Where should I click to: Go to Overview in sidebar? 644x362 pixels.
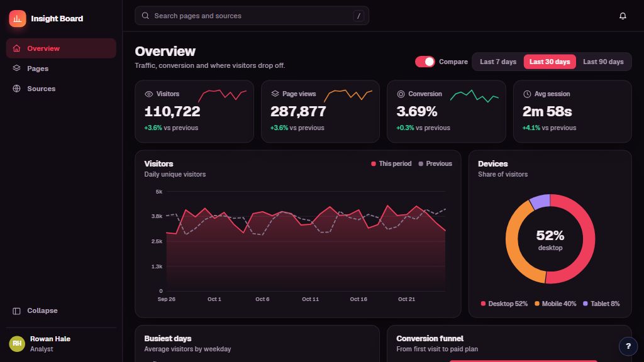(61, 48)
